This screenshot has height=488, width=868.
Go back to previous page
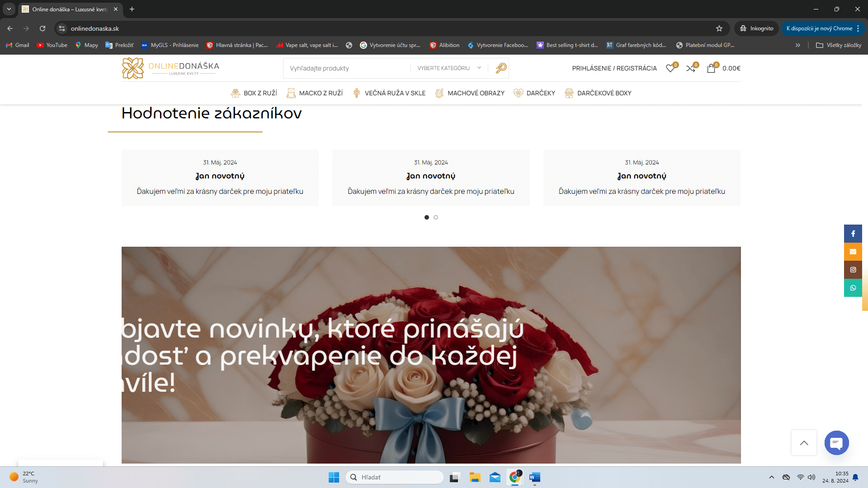pos(10,28)
